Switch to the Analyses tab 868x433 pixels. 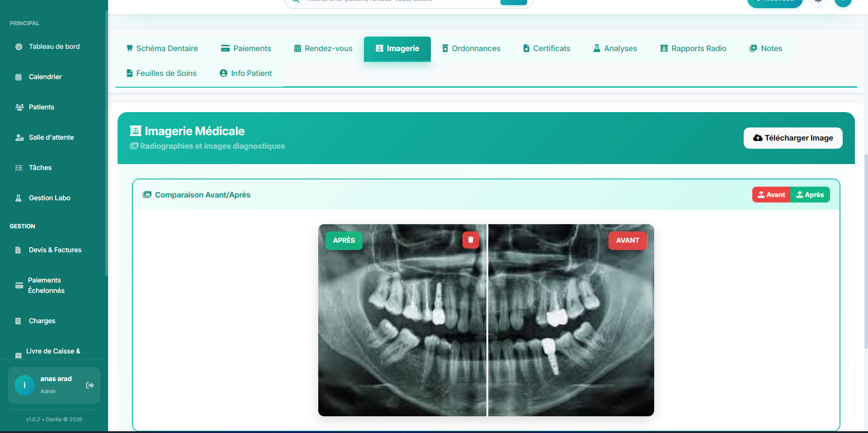coord(615,48)
